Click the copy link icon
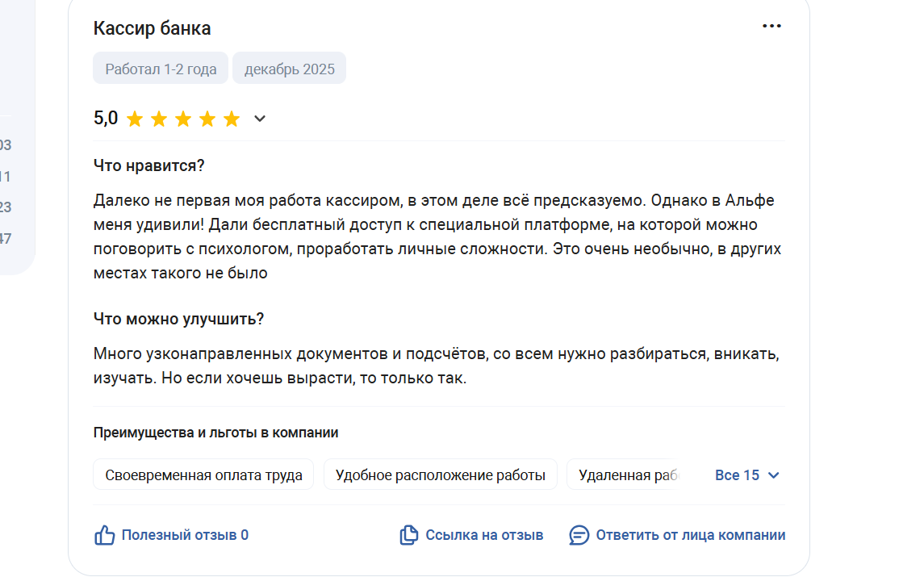The width and height of the screenshot is (924, 577). (409, 535)
